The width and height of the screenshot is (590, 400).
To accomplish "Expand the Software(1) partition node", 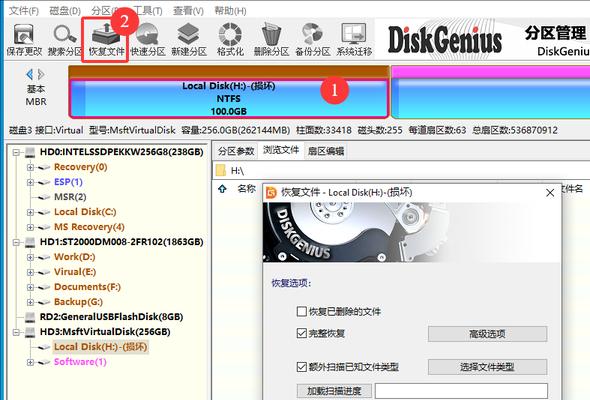I will tap(30, 362).
